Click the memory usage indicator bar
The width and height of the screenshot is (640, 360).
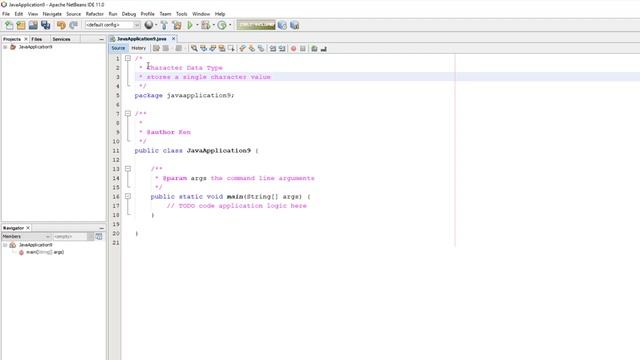[x=256, y=25]
